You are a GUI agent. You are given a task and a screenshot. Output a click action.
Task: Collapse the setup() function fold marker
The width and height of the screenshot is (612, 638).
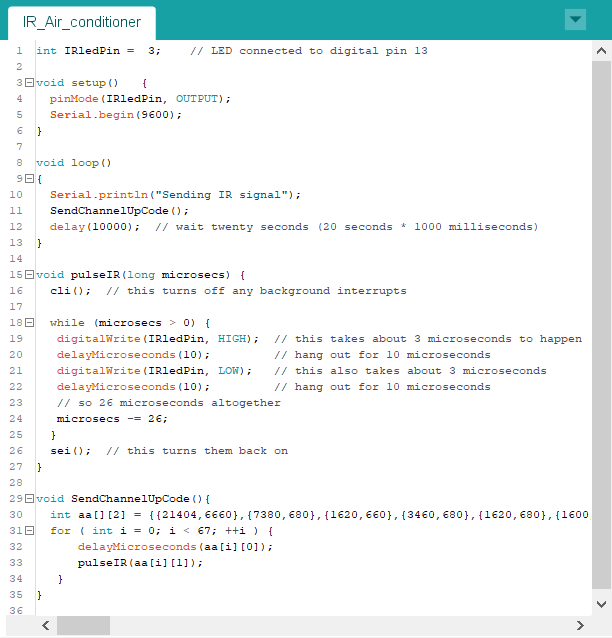29,83
